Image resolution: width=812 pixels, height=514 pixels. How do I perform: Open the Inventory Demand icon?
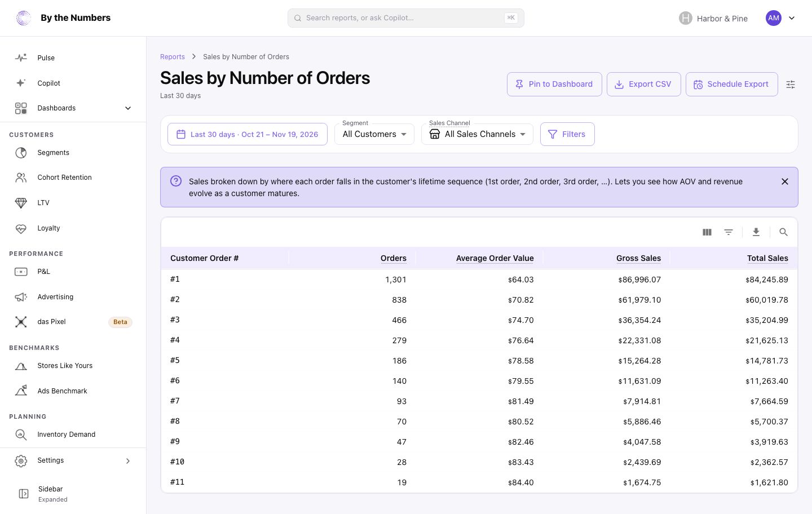pos(21,435)
